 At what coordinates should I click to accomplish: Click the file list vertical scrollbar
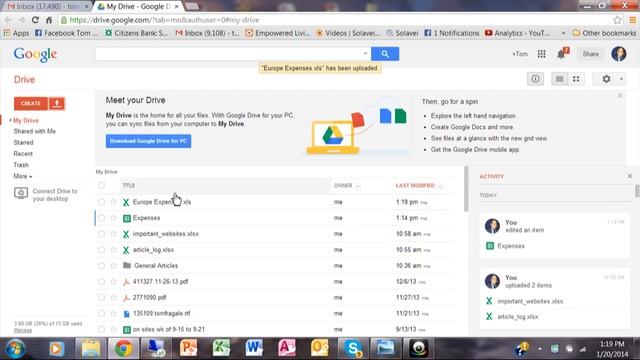[466, 189]
